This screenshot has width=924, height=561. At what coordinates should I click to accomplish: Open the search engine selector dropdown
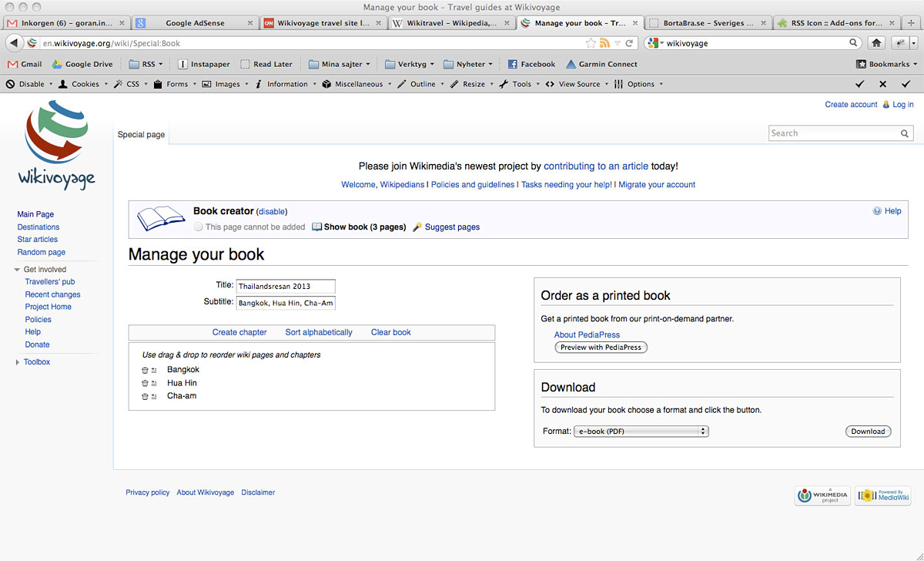click(x=655, y=43)
